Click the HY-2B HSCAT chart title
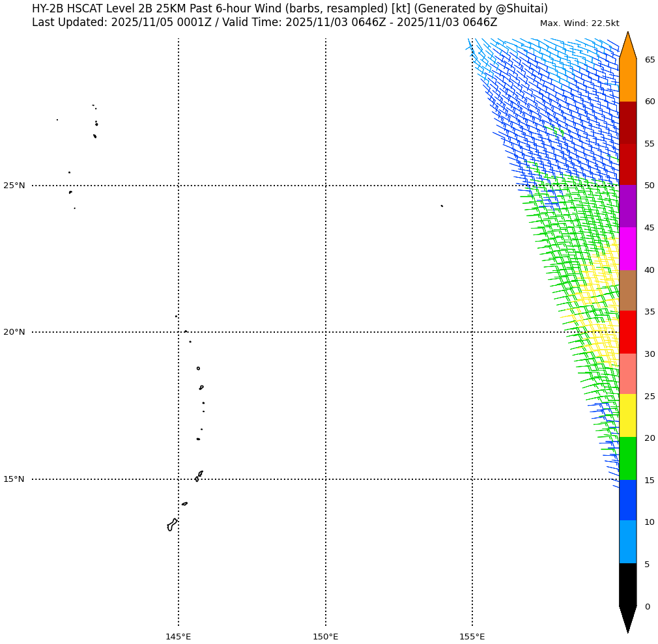 [x=290, y=9]
